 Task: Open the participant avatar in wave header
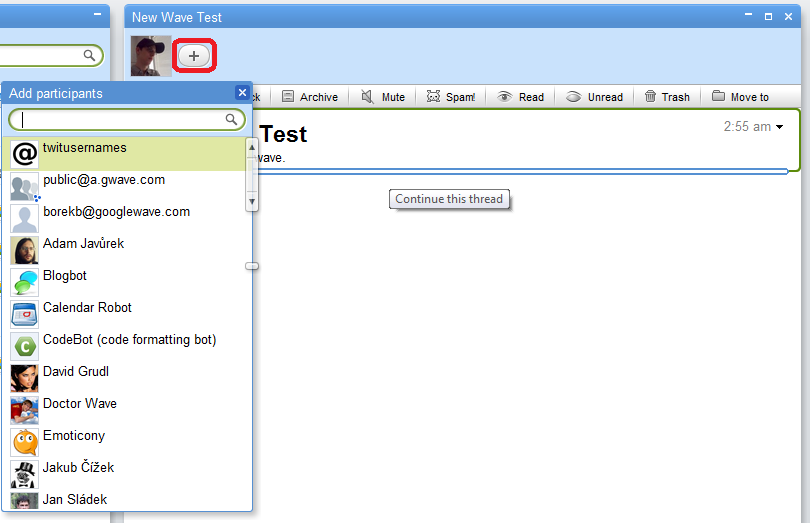[x=151, y=56]
